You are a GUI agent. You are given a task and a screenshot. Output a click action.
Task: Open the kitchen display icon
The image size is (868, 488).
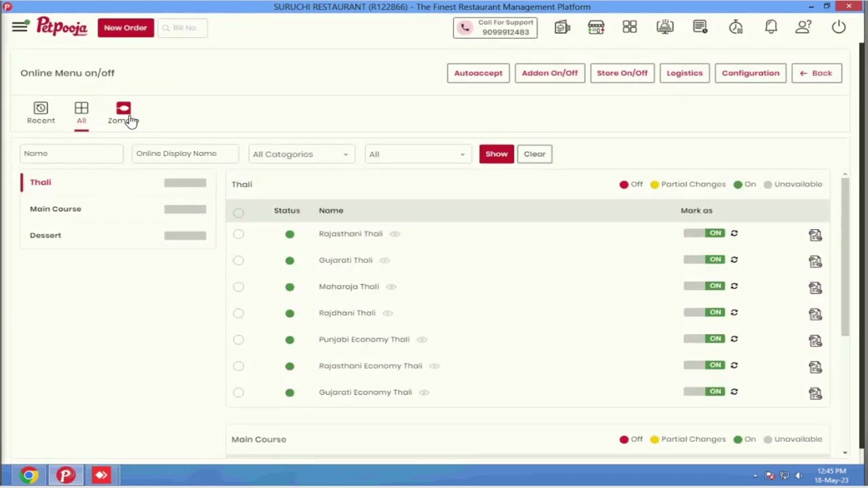[665, 27]
